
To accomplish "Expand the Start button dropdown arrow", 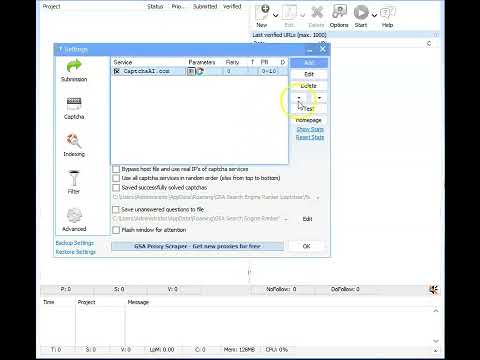I will pyautogui.click(x=374, y=15).
